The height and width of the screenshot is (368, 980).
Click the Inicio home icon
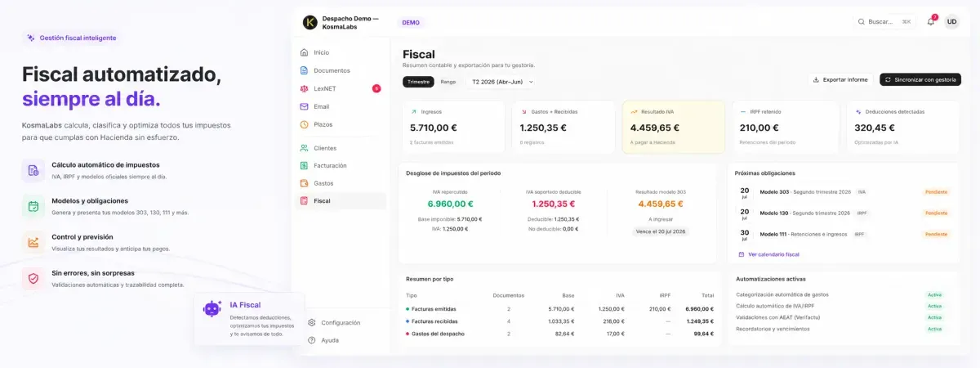point(304,52)
